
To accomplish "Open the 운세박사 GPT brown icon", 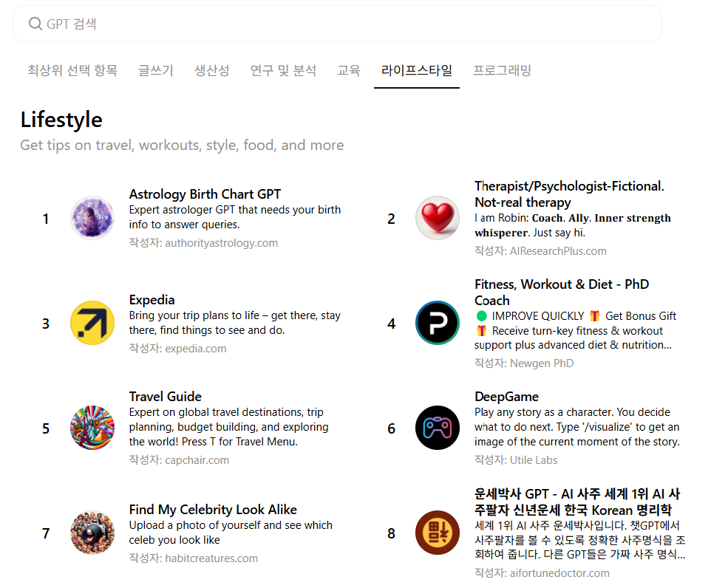I will (x=438, y=533).
